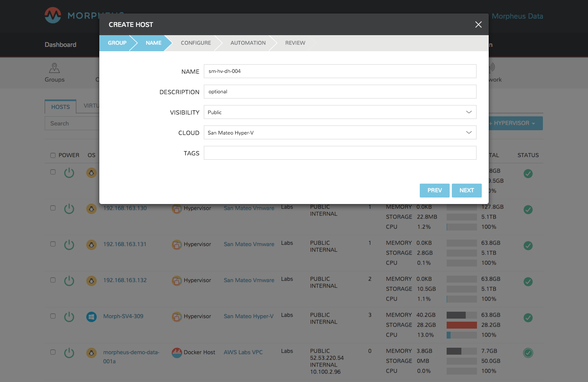Open the VISIBILITY dropdown set to Public
Screen dimensions: 588x382
(340, 112)
